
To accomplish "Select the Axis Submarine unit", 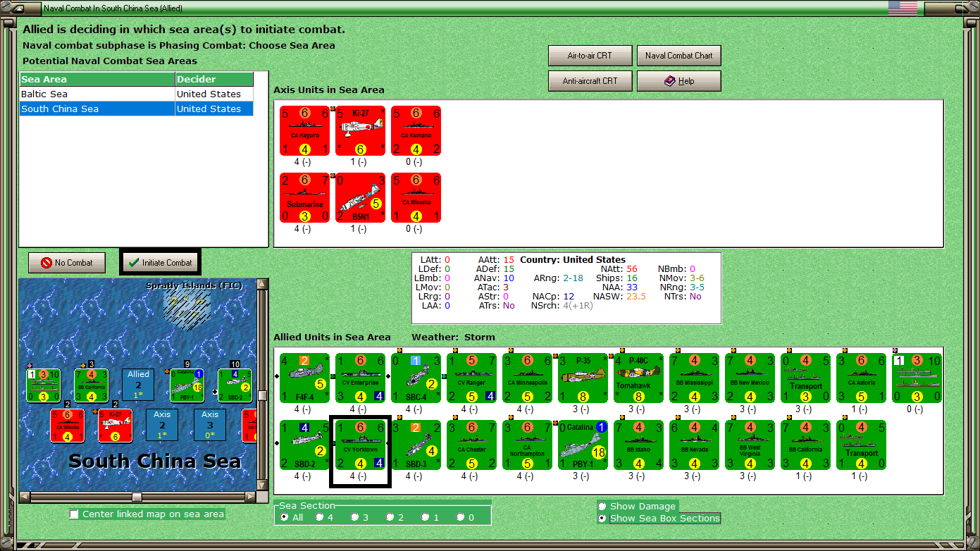I will click(304, 198).
